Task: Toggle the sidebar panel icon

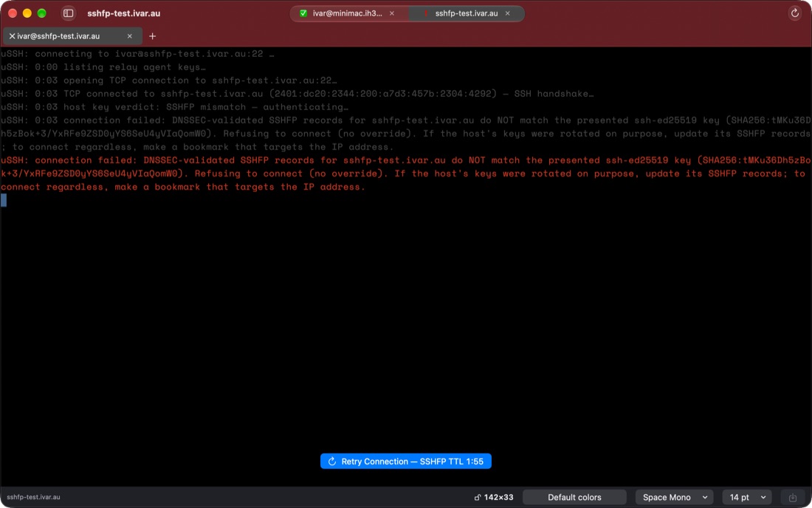Action: [69, 13]
